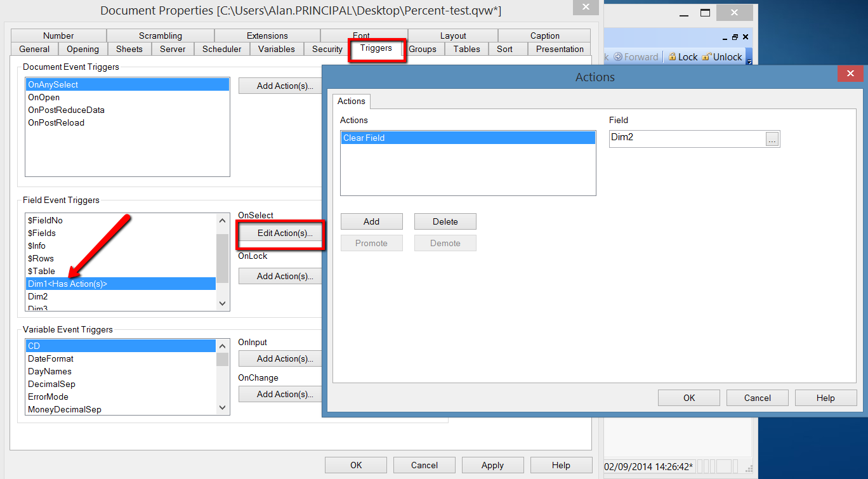The height and width of the screenshot is (479, 868).
Task: Open the Presentation tab
Action: click(x=560, y=49)
